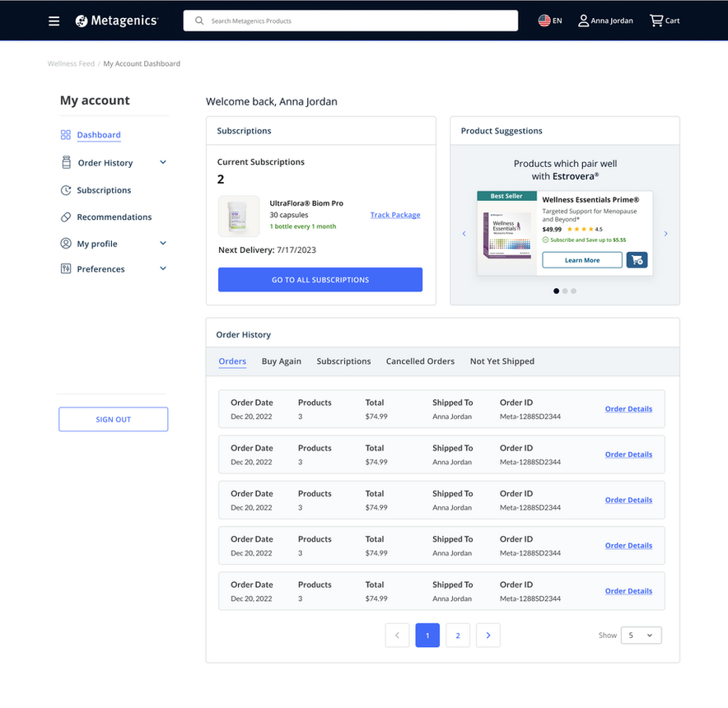This screenshot has width=728, height=708.
Task: Click Learn More for Wellness Essentials Prime
Action: point(582,260)
